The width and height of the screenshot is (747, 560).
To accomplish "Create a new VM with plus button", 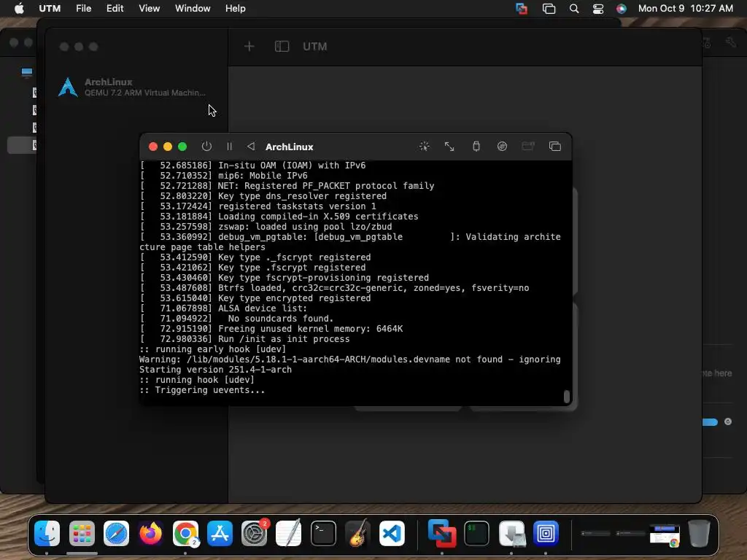I will click(x=249, y=46).
